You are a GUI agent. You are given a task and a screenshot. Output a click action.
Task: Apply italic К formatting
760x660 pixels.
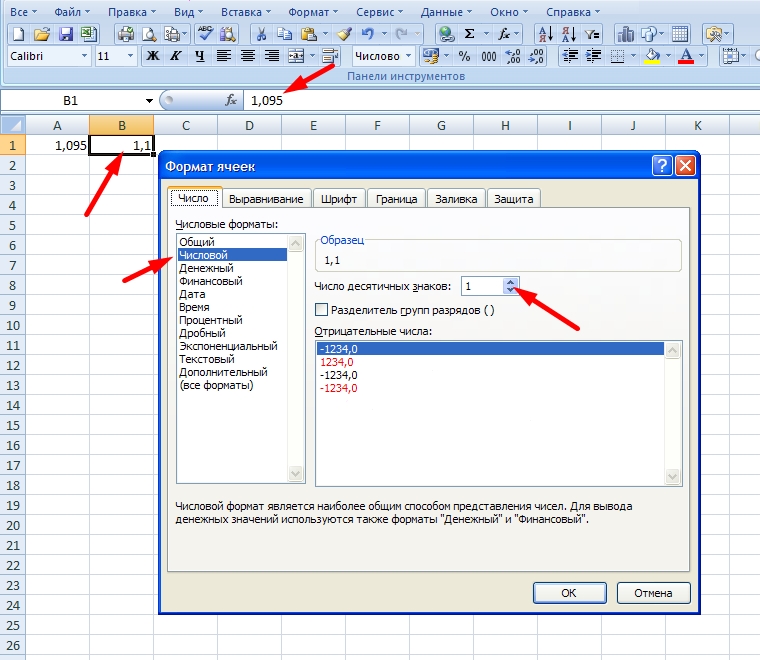tap(175, 56)
